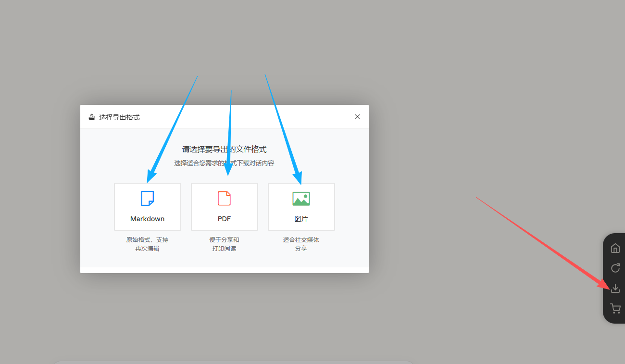Image resolution: width=625 pixels, height=364 pixels.
Task: Click the 请选择要导出的文件格式 heading
Action: click(x=224, y=150)
